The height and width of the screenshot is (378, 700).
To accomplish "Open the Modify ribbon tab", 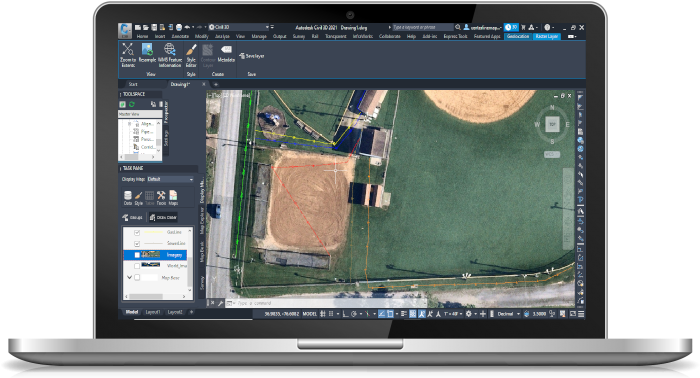I will pos(202,36).
